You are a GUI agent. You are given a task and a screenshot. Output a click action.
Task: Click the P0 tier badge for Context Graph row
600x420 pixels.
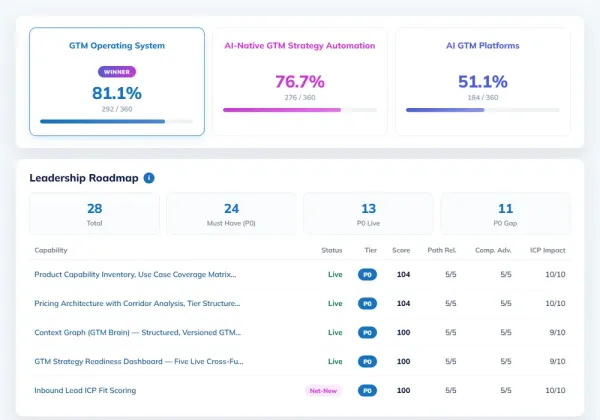coord(367,333)
